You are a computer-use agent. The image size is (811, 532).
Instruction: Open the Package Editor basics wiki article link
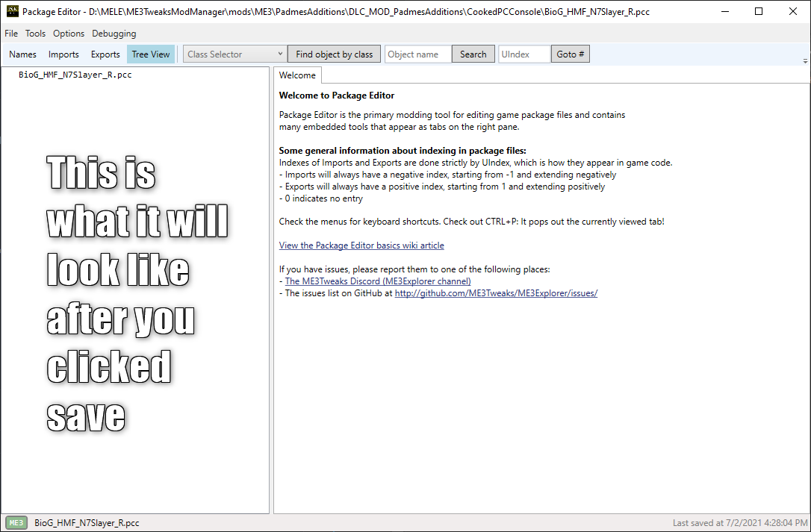[361, 245]
